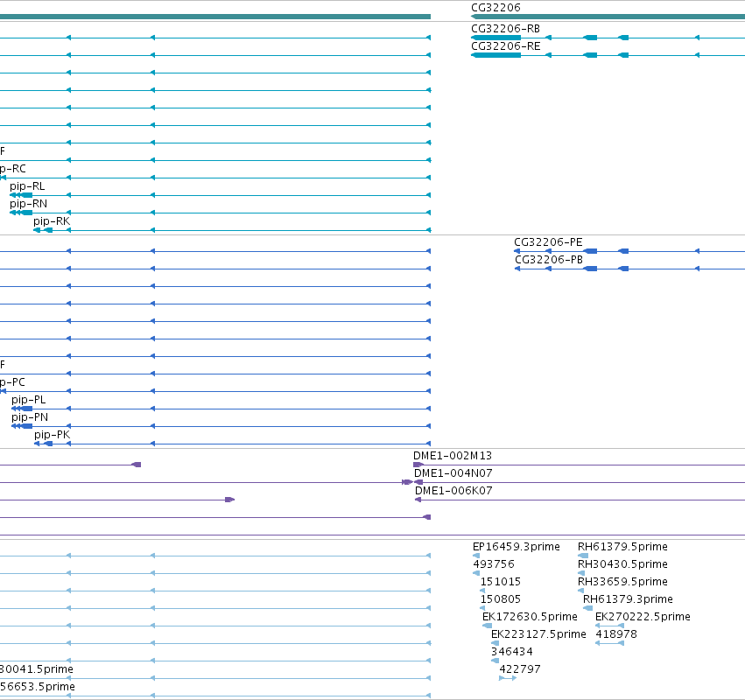The image size is (745, 700).
Task: Select the 150805 feature label
Action: point(501,599)
